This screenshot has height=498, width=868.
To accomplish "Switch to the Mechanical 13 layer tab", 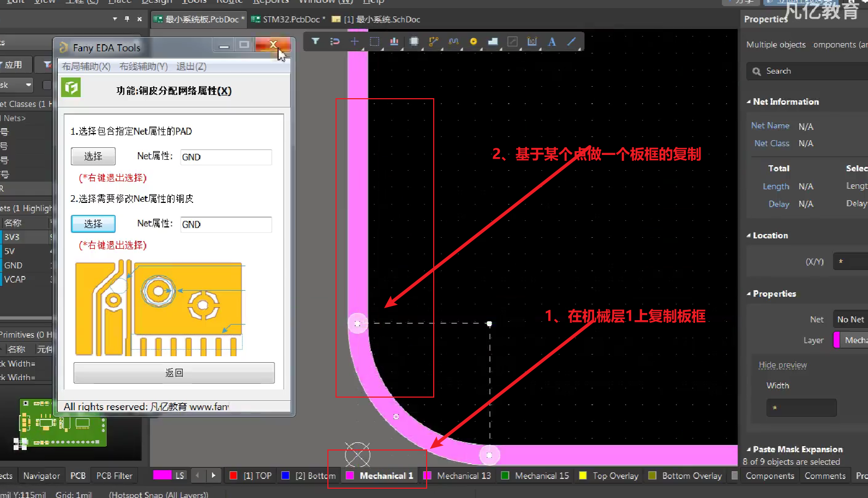I will [458, 476].
